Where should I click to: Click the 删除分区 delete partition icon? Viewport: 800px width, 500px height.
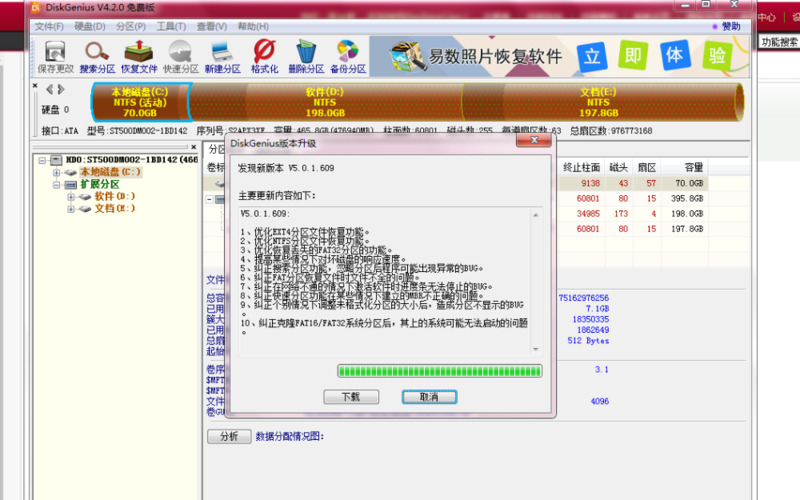click(x=306, y=57)
